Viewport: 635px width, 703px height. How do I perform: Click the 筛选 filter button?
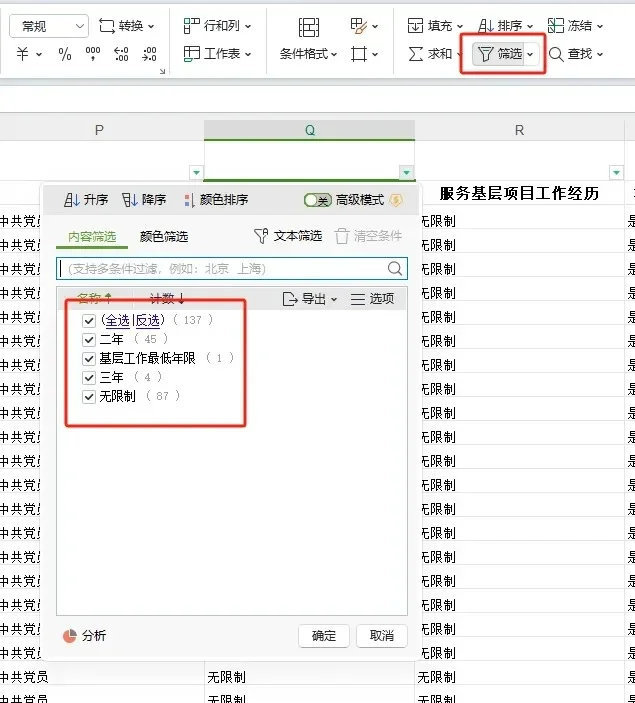click(498, 54)
